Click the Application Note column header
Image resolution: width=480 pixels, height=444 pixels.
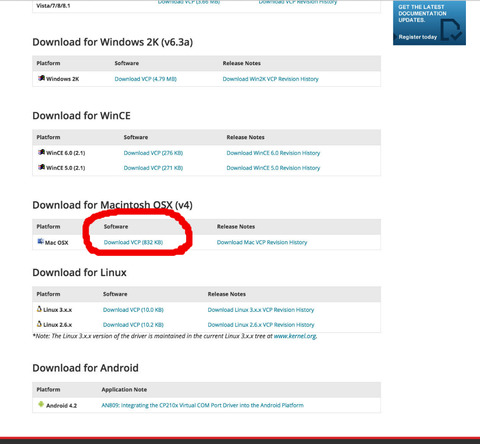(x=124, y=390)
